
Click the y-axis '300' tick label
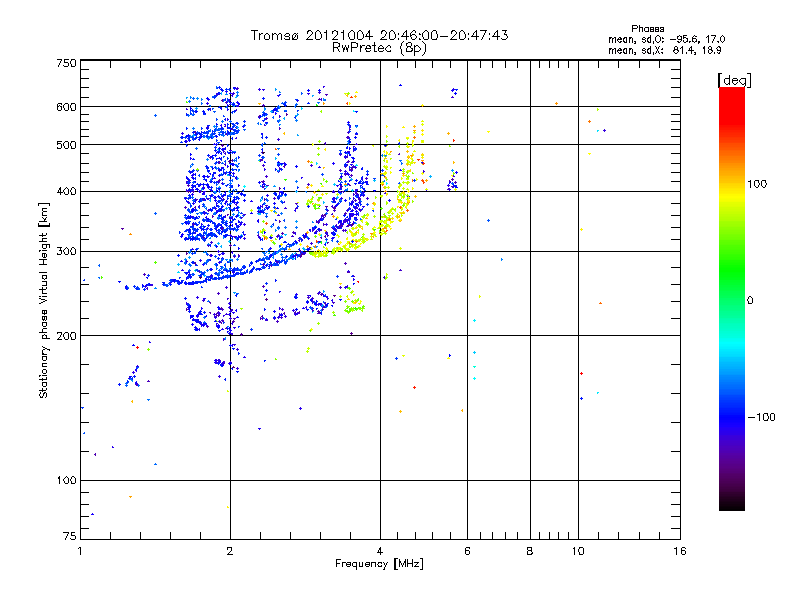pyautogui.click(x=66, y=251)
